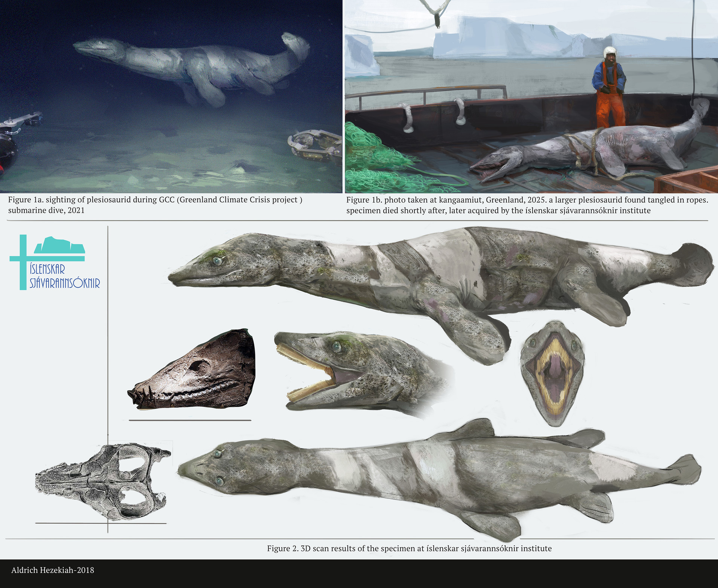Expand the Figure 1a caption description
Image resolution: width=718 pixels, height=588 pixels.
pyautogui.click(x=157, y=204)
